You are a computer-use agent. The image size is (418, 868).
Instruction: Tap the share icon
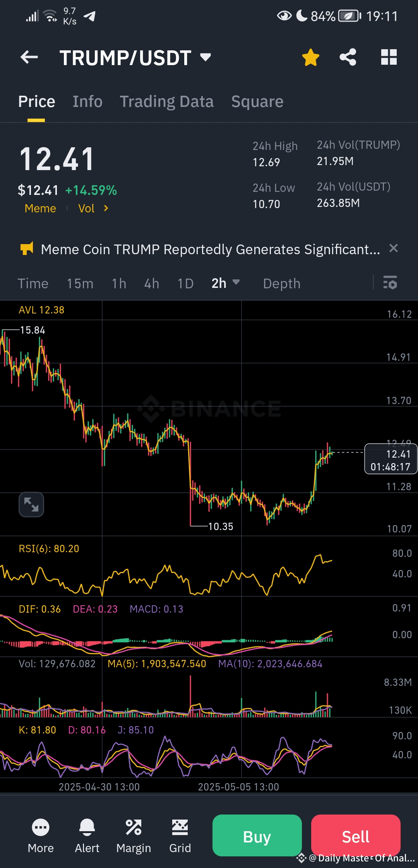348,57
